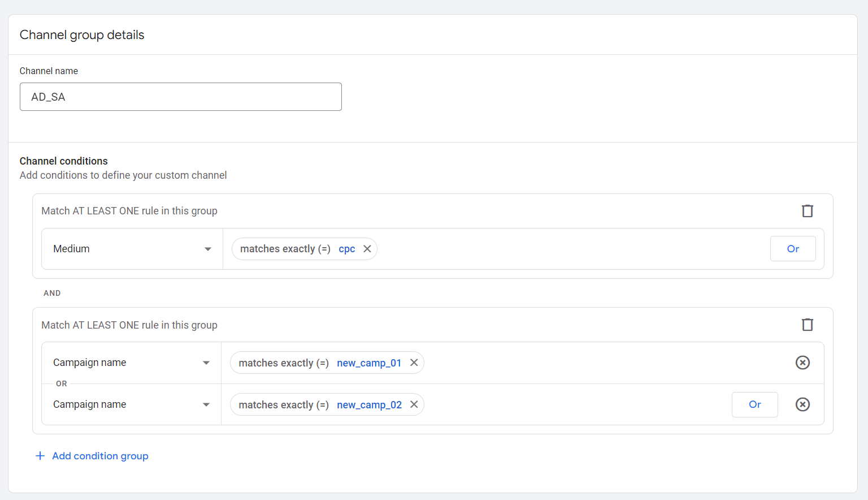
Task: Open the Medium dimension dropdown
Action: click(x=132, y=249)
